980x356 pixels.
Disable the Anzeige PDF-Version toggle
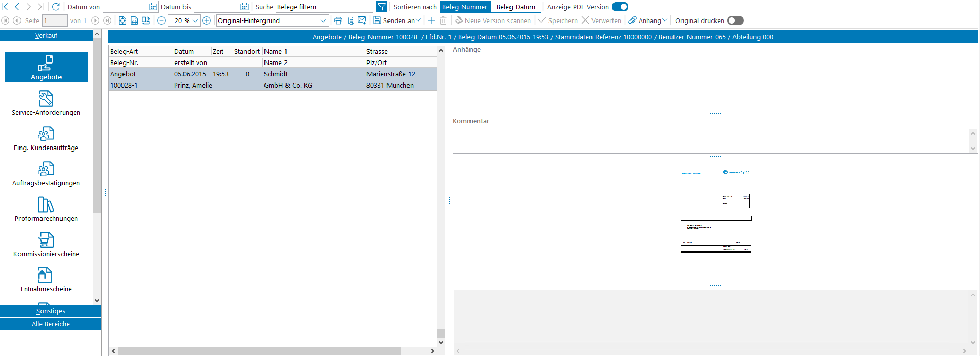tap(620, 7)
